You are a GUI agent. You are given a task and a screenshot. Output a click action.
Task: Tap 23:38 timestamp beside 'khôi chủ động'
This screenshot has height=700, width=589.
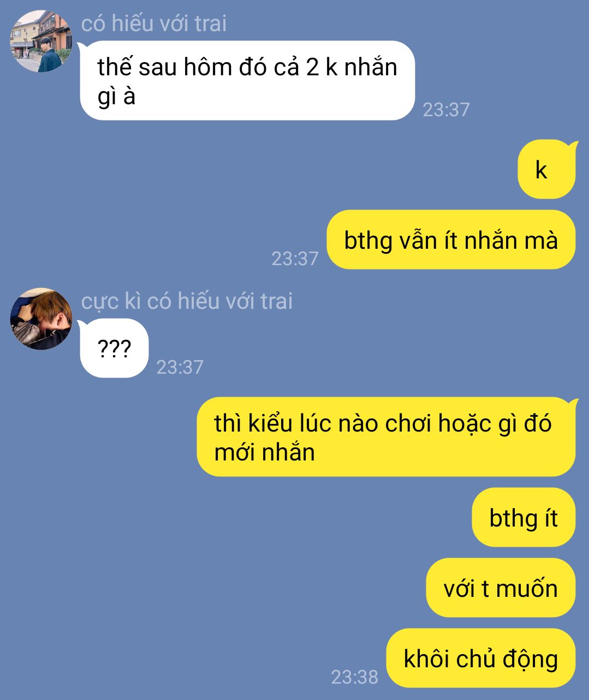click(354, 677)
